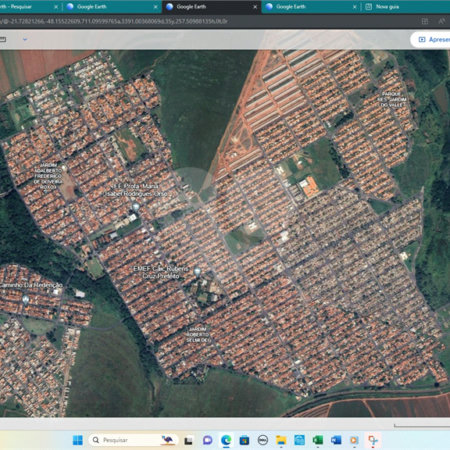
Task: Click the Microsoft Edge taskbar icon
Action: (x=226, y=440)
